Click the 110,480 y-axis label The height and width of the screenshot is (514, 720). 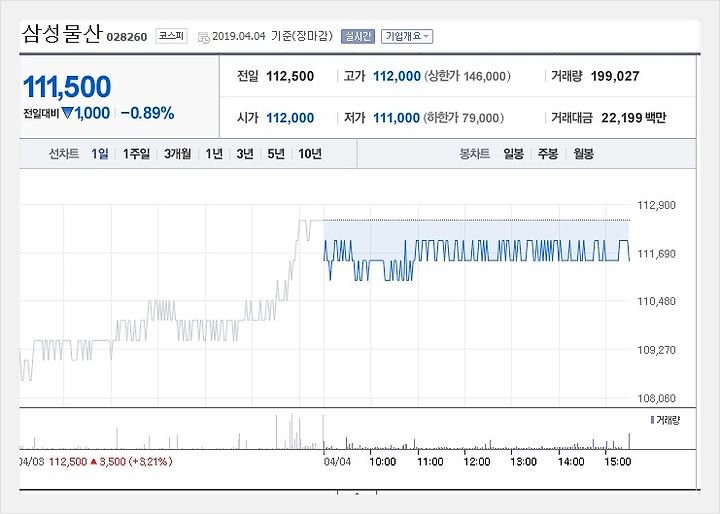click(x=656, y=301)
